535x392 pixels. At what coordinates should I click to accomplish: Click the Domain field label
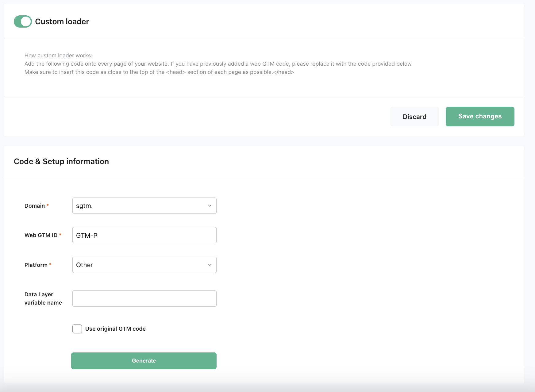point(35,206)
